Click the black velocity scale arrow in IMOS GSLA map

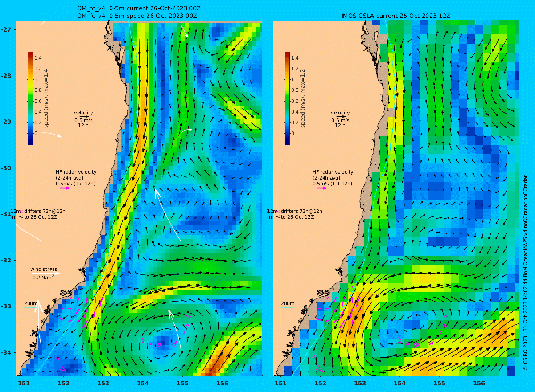click(x=342, y=116)
